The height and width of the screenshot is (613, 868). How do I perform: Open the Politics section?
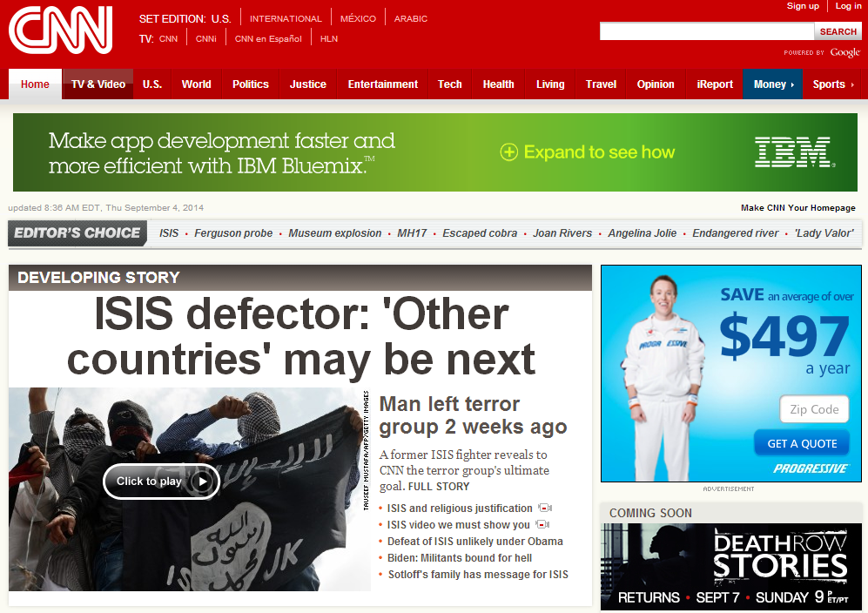point(250,84)
